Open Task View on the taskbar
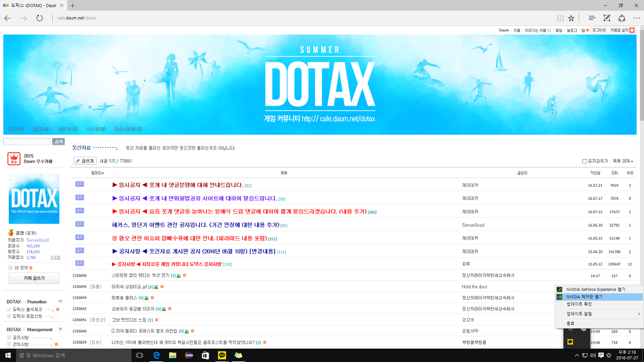 (x=139, y=356)
